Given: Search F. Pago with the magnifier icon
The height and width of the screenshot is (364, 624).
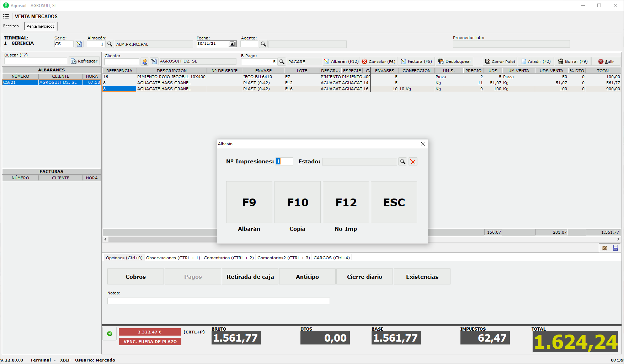Looking at the screenshot, I should [x=282, y=62].
